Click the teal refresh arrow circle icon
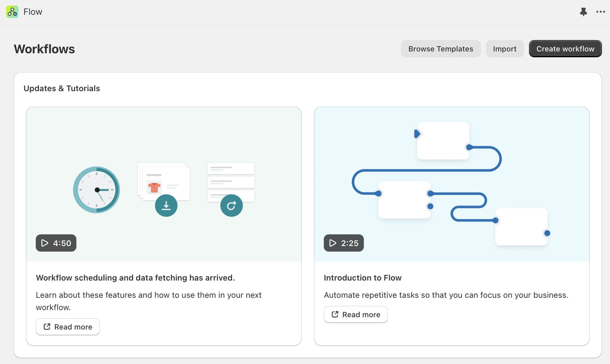The height and width of the screenshot is (364, 610). (x=231, y=205)
